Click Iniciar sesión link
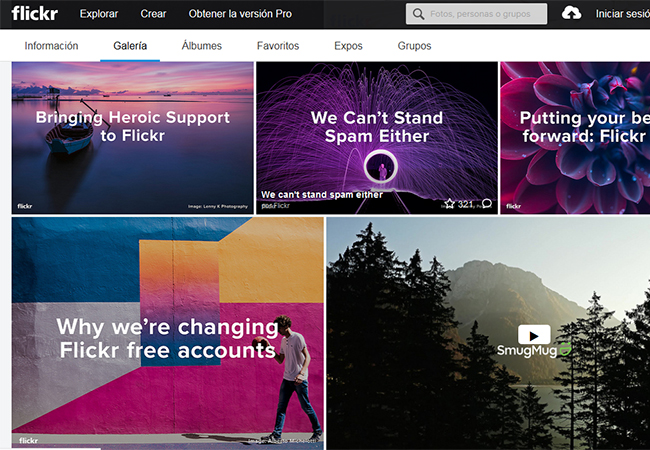Screen dimensions: 650x450 pyautogui.click(x=623, y=14)
